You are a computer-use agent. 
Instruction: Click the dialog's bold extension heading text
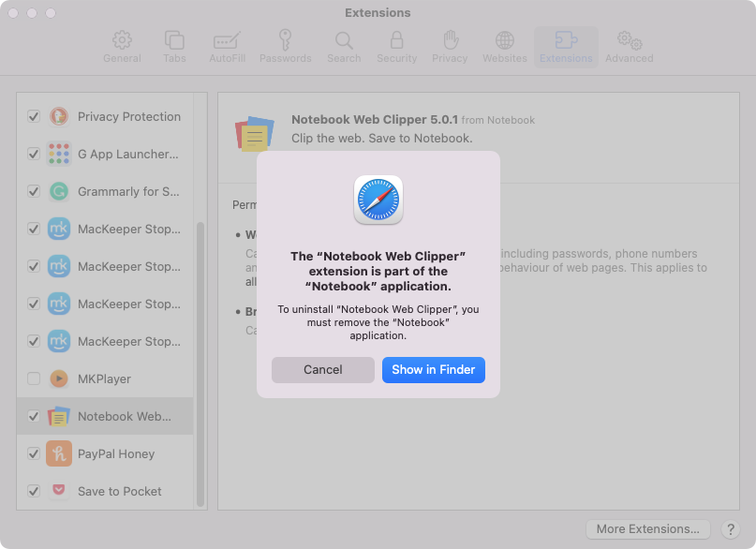coord(378,272)
